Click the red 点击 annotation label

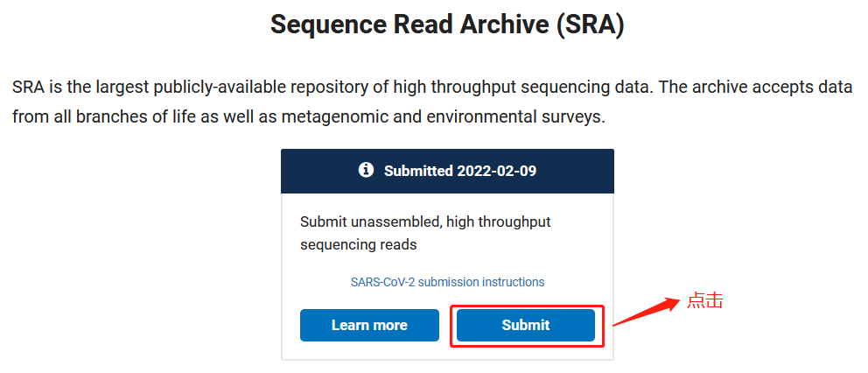pyautogui.click(x=705, y=301)
